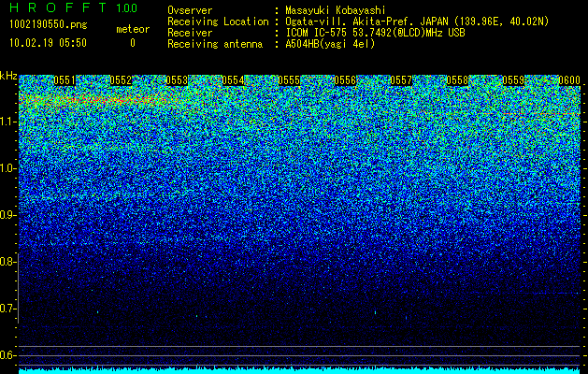The image size is (588, 374).
Task: Select the Ogata-vill. Akita-Pref. JAPAN location text
Action: [x=417, y=22]
